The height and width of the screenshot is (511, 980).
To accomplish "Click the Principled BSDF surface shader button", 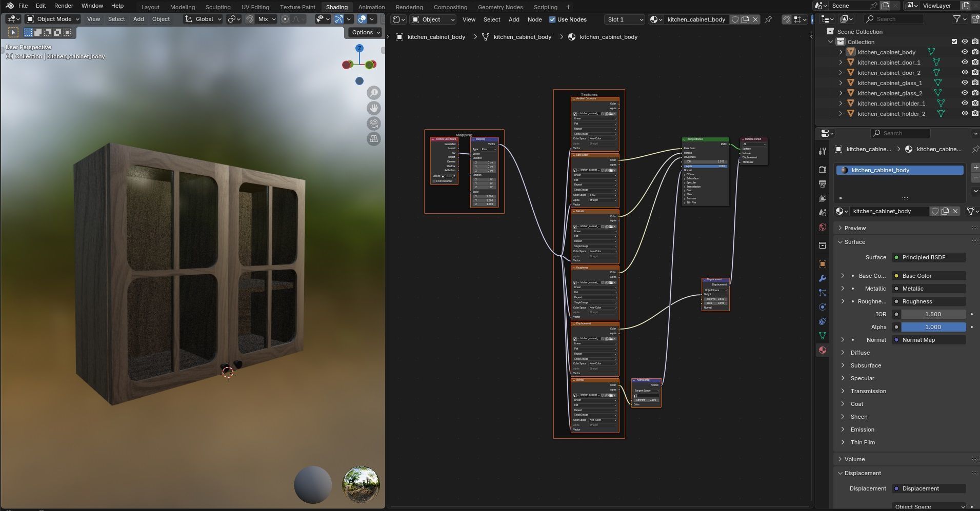I will click(x=929, y=257).
